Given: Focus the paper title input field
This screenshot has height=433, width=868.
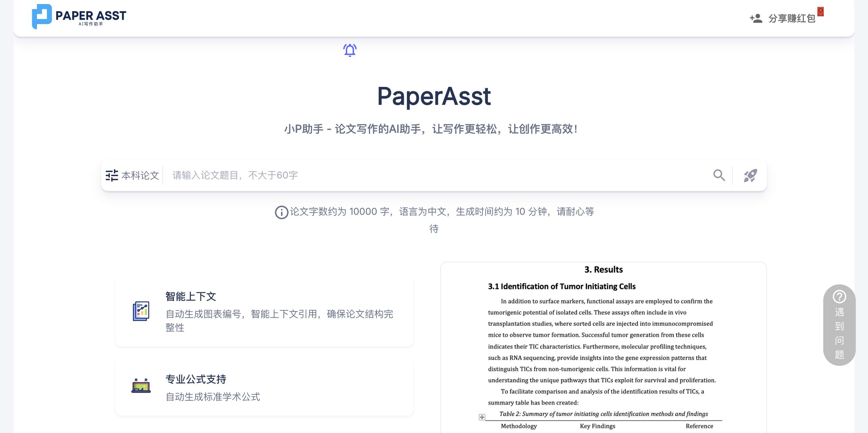Looking at the screenshot, I should point(437,175).
